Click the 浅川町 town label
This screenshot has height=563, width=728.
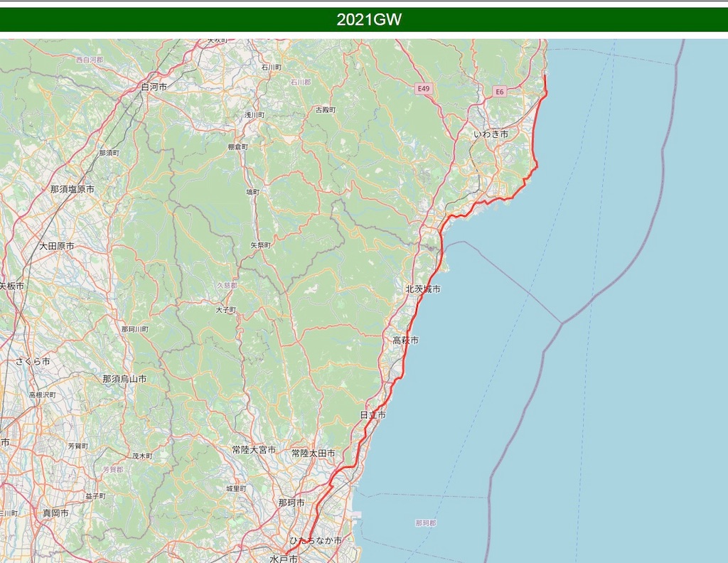point(255,114)
